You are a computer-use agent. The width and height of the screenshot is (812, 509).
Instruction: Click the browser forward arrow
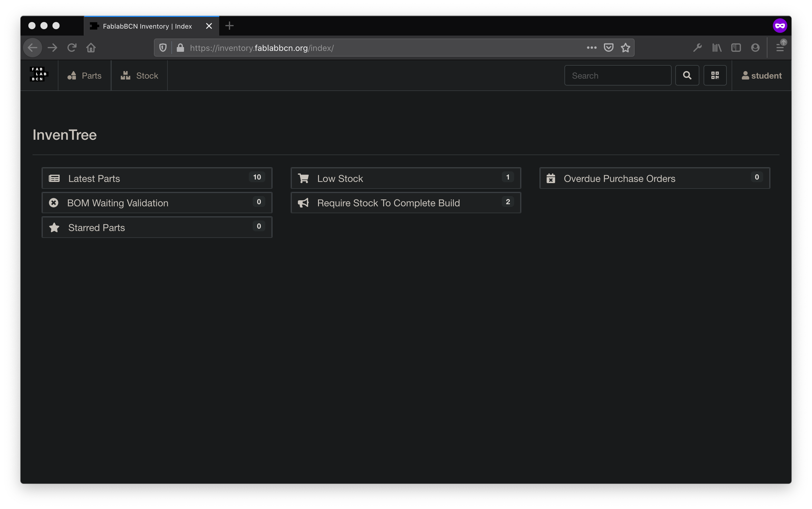click(52, 48)
